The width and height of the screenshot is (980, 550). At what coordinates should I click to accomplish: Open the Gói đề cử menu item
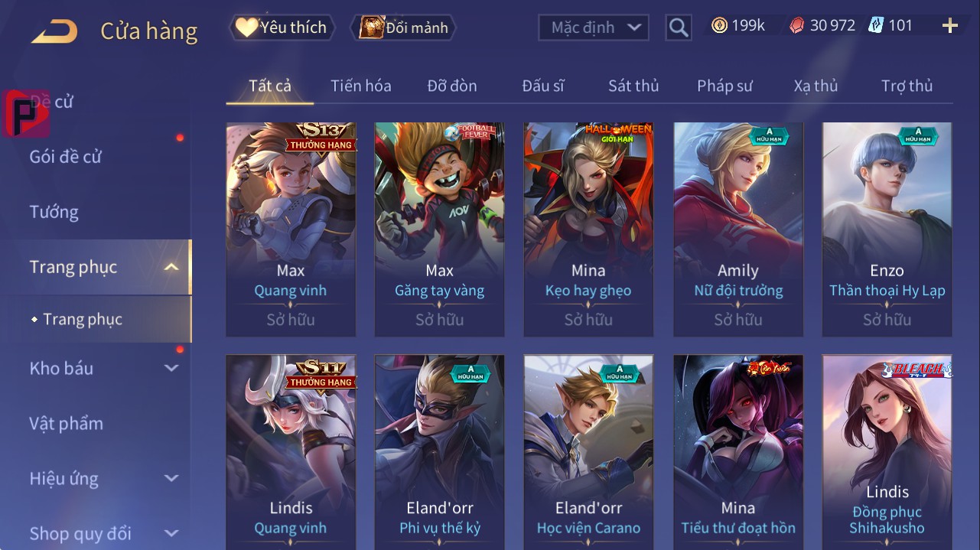pyautogui.click(x=66, y=157)
